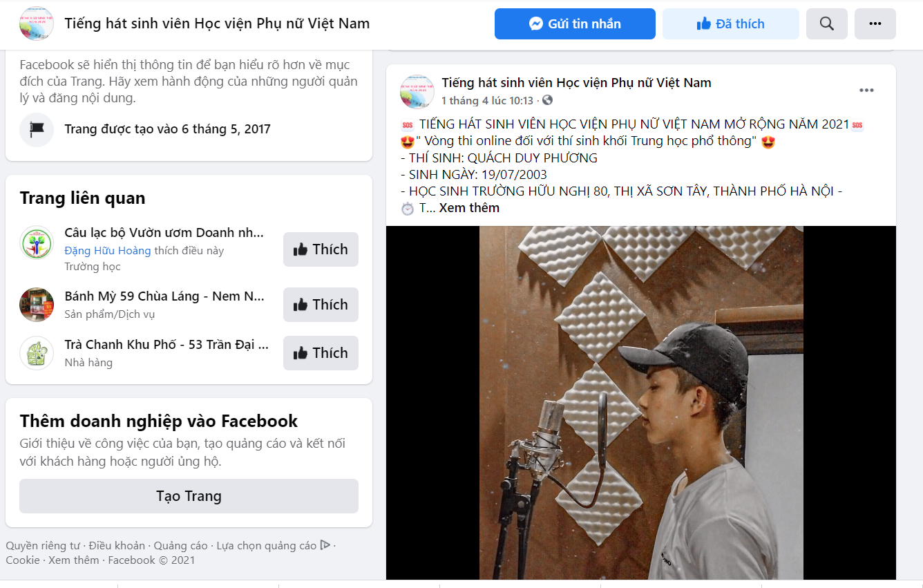Click the Gửi tin nhắn messenger button
Screen dimensions: 923x588
pyautogui.click(x=575, y=24)
